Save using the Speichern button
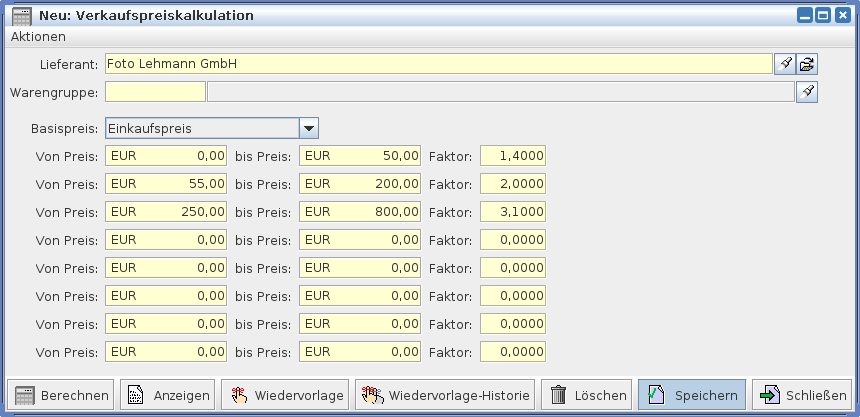860x417 pixels. click(x=691, y=395)
